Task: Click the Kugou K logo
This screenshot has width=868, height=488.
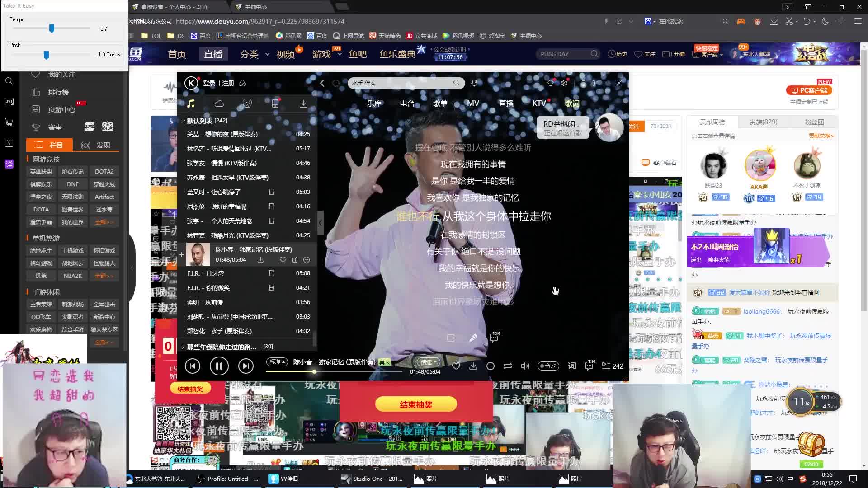Action: coord(191,83)
